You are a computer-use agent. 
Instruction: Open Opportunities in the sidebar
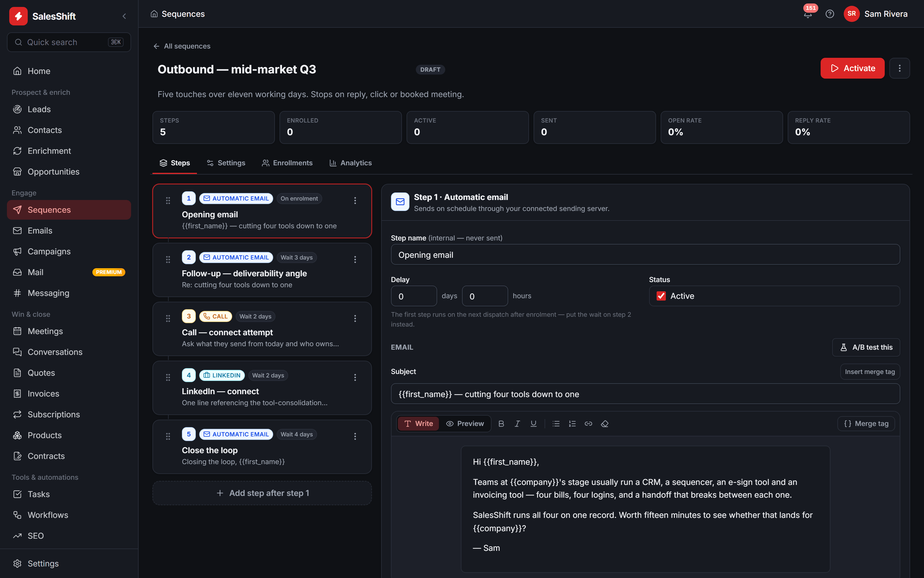tap(69, 172)
